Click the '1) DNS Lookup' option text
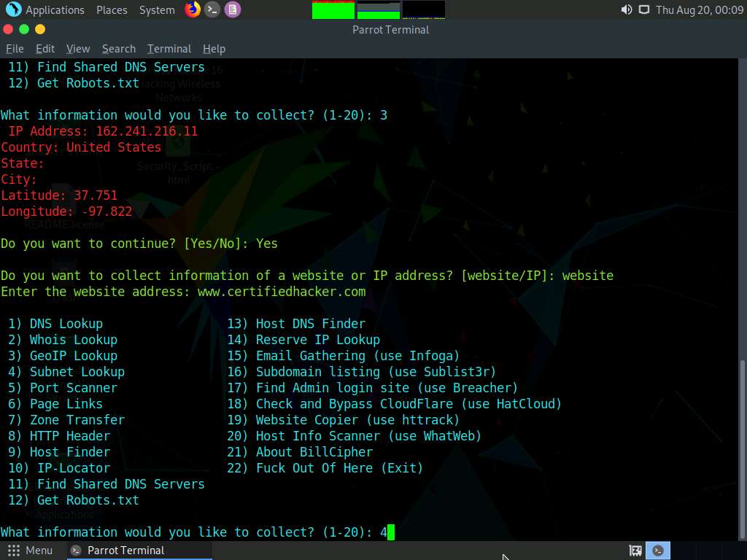Screen dimensions: 747x560 55,324
